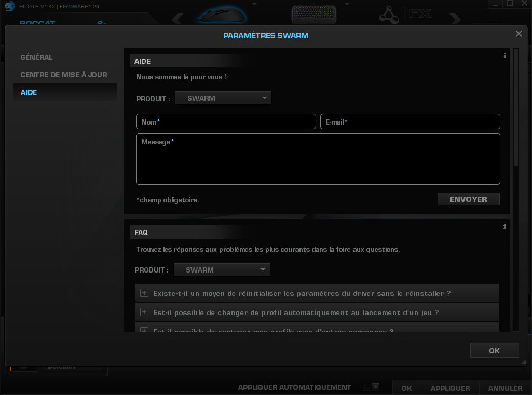This screenshot has width=532, height=395.
Task: Click the Message text area
Action: 318,159
